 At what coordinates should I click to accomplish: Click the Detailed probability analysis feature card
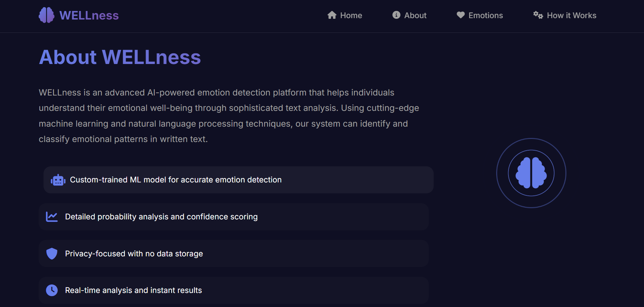[x=234, y=216]
